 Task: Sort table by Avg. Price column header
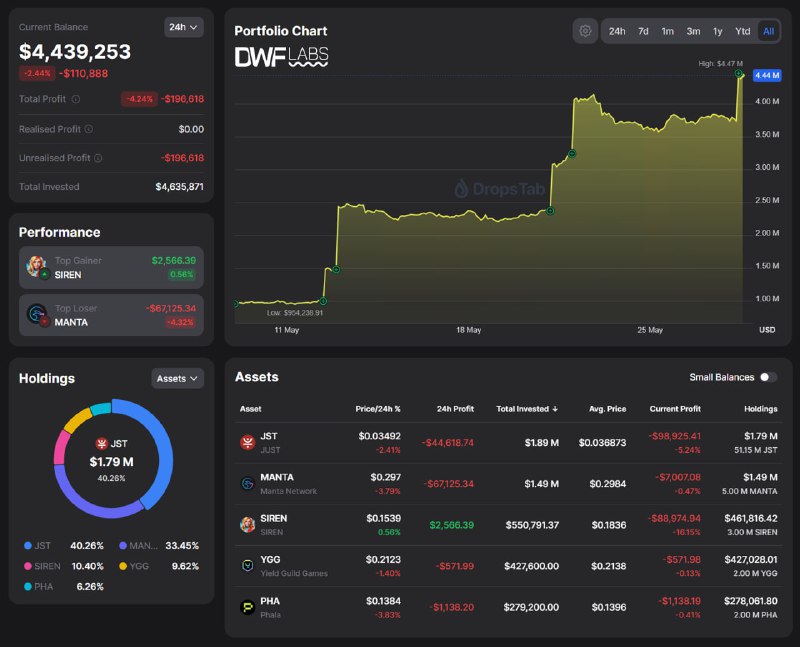pos(607,409)
